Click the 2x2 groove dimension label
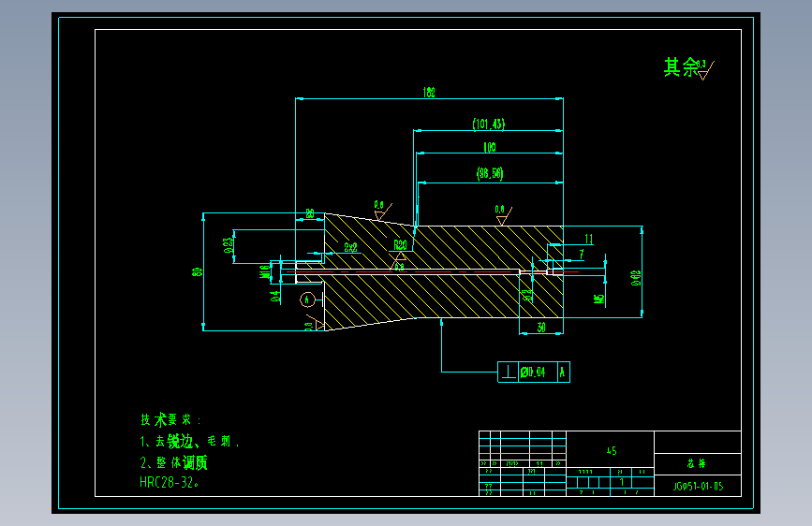 [350, 247]
